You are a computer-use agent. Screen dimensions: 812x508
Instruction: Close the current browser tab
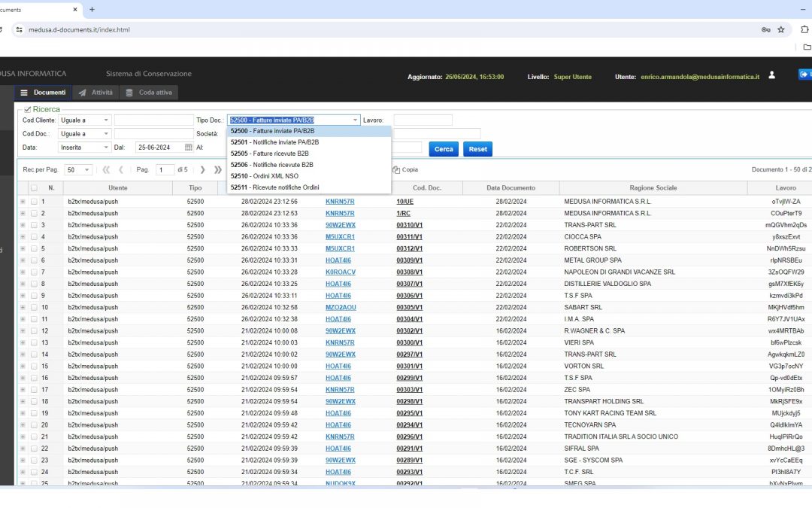pos(75,9)
